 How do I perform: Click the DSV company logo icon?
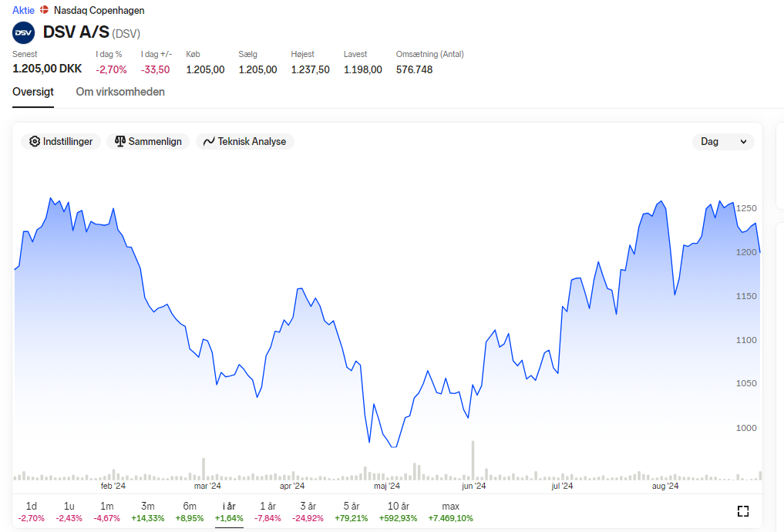(23, 33)
